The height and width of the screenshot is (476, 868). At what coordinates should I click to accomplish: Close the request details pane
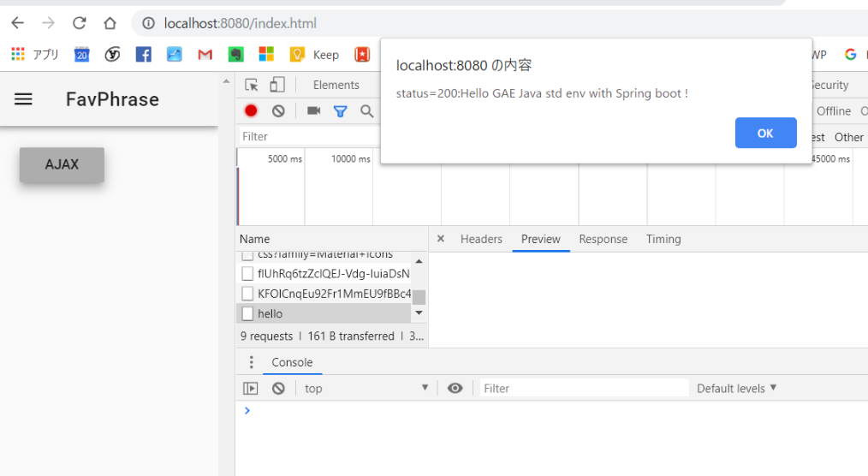tap(441, 240)
